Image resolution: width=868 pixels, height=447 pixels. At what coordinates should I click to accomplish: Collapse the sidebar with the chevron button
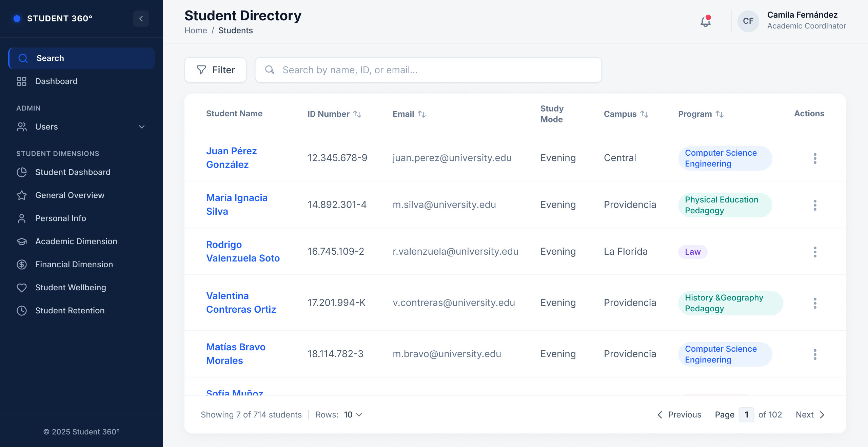tap(141, 19)
